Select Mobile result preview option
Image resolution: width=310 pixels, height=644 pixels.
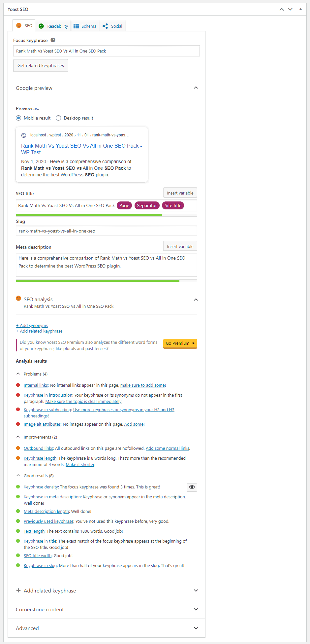pos(18,118)
